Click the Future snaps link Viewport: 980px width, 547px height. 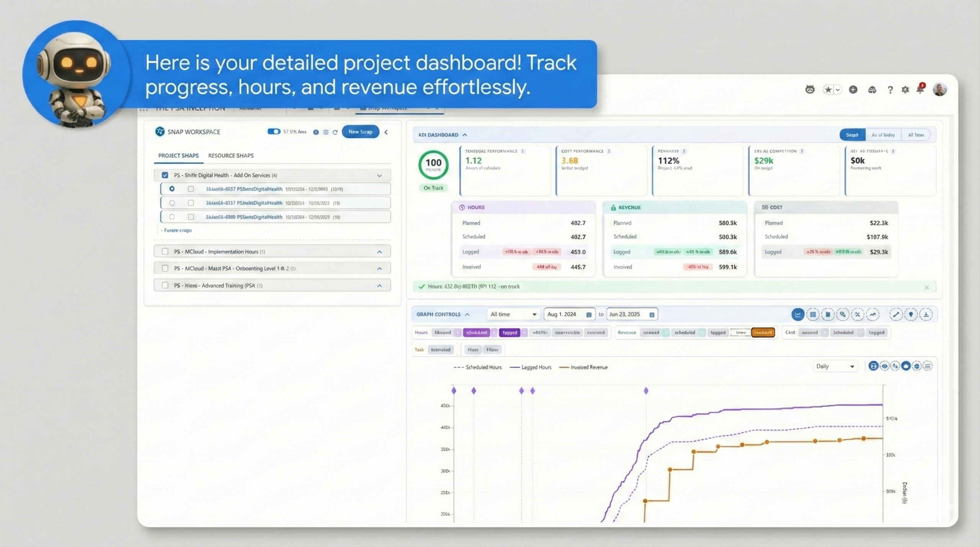pos(176,230)
